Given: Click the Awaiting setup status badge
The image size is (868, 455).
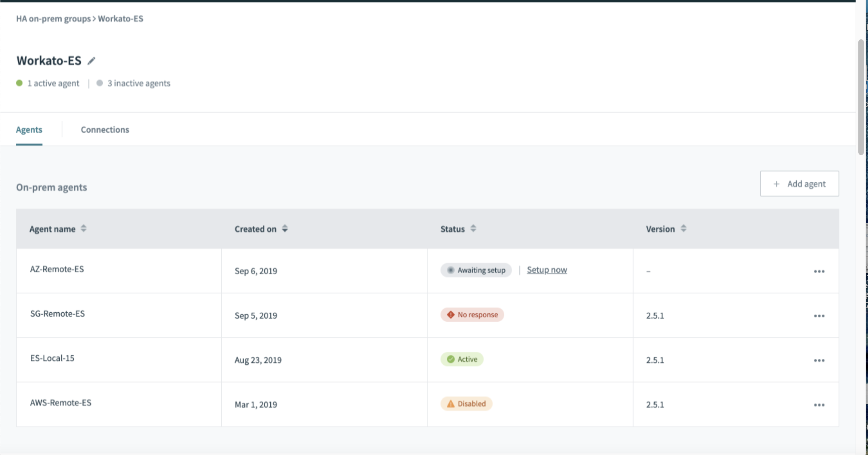Looking at the screenshot, I should coord(476,270).
